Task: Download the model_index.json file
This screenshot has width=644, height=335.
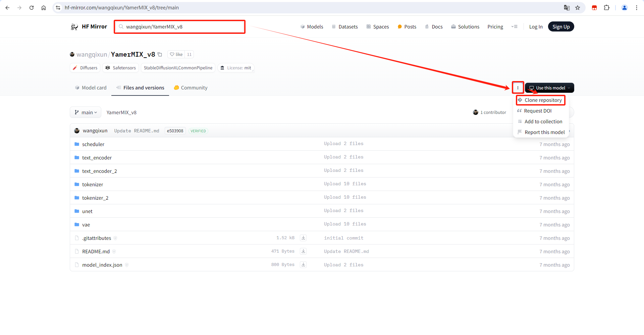Action: pyautogui.click(x=303, y=265)
